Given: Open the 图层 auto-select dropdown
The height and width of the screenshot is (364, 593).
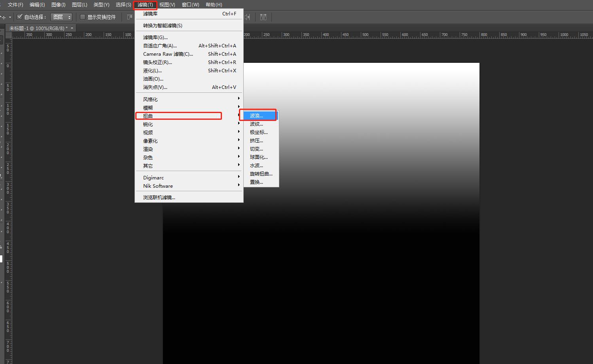Looking at the screenshot, I should [x=62, y=17].
